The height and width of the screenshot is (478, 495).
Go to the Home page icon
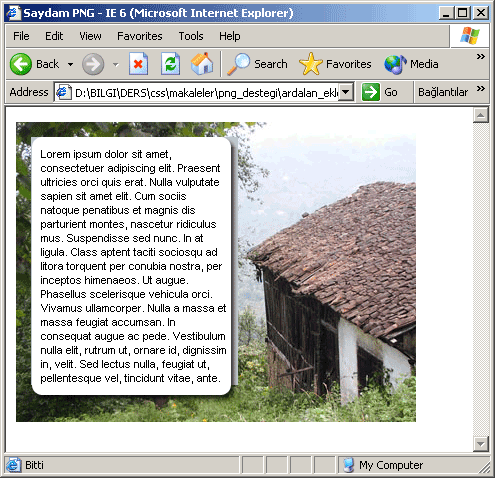pyautogui.click(x=202, y=64)
